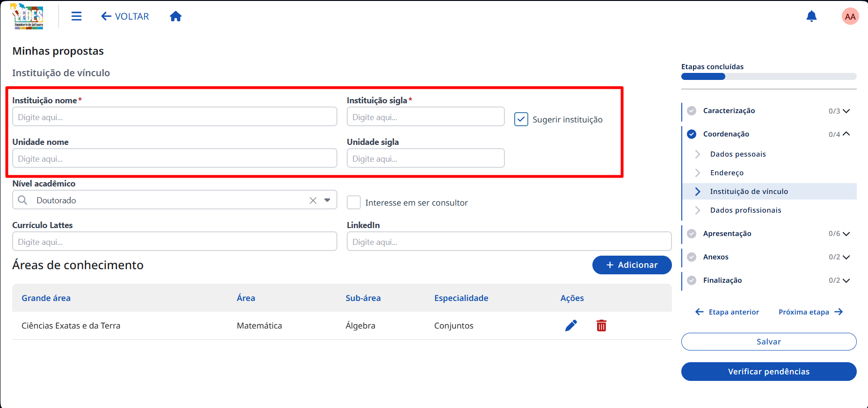Open the AA user avatar
This screenshot has width=868, height=408.
850,16
